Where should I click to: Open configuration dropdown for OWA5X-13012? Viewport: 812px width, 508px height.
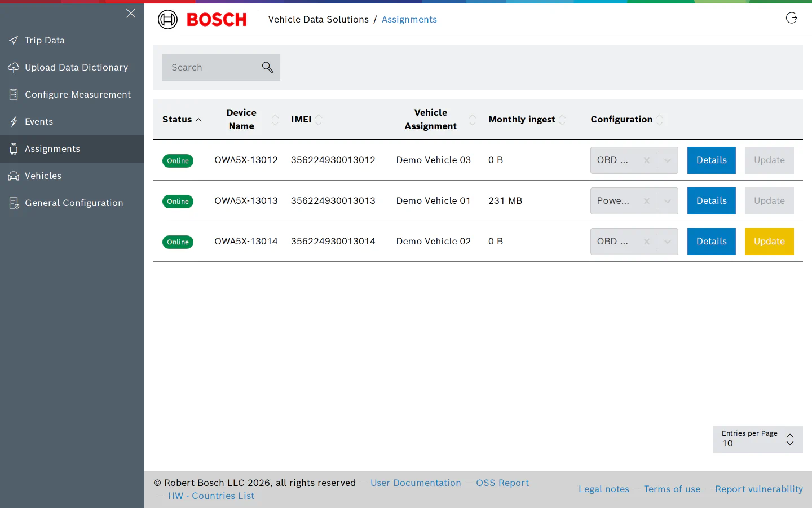tap(668, 160)
